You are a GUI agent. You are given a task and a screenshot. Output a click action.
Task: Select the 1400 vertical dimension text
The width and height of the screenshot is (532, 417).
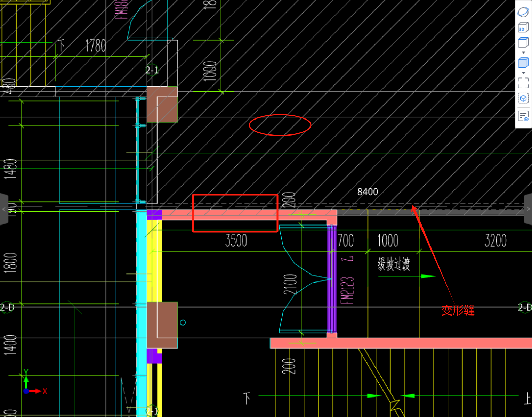pyautogui.click(x=10, y=345)
